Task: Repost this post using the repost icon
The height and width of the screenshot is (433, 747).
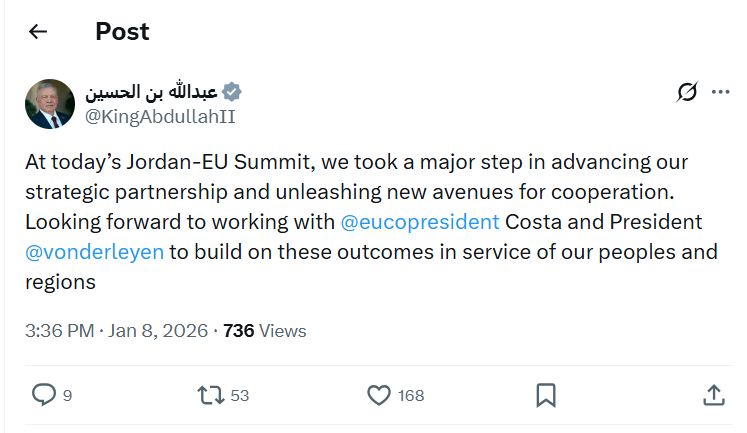Action: coord(210,395)
